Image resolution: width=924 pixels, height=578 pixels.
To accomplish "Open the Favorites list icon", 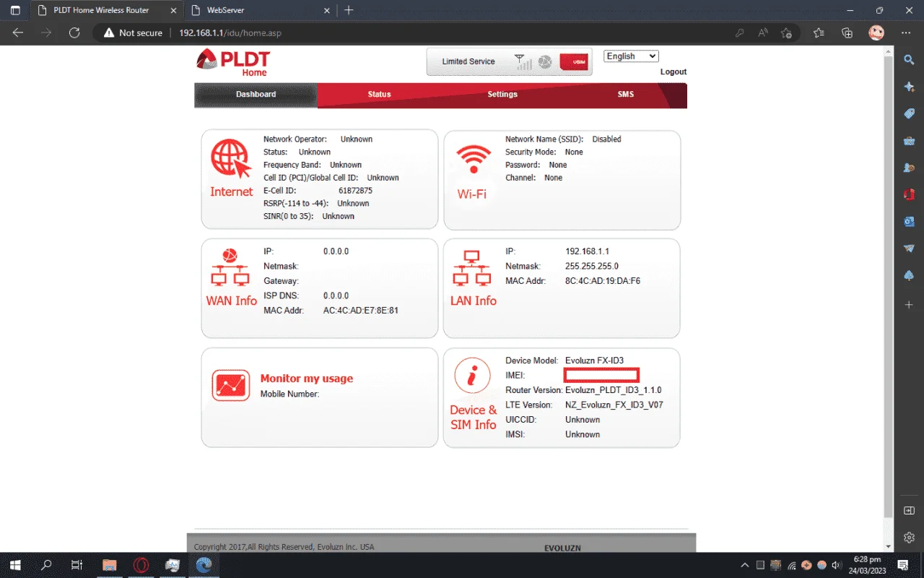I will [x=819, y=33].
